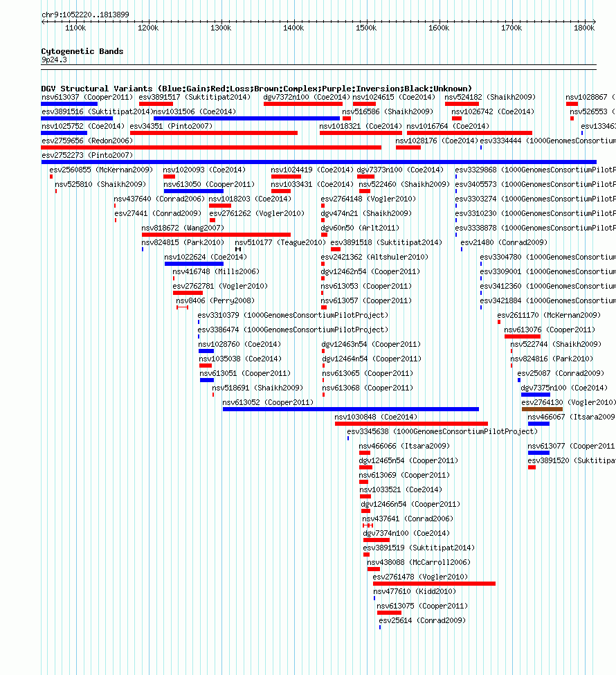This screenshot has height=675, width=616.
Task: Click the nsv437641 (Conrad2006) bracket marker
Action: (368, 525)
